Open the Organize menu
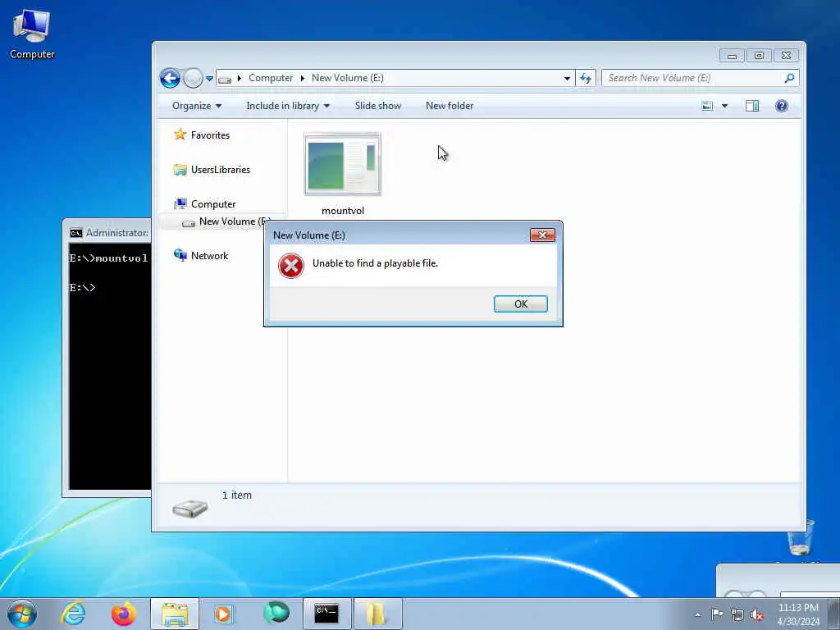 (196, 106)
